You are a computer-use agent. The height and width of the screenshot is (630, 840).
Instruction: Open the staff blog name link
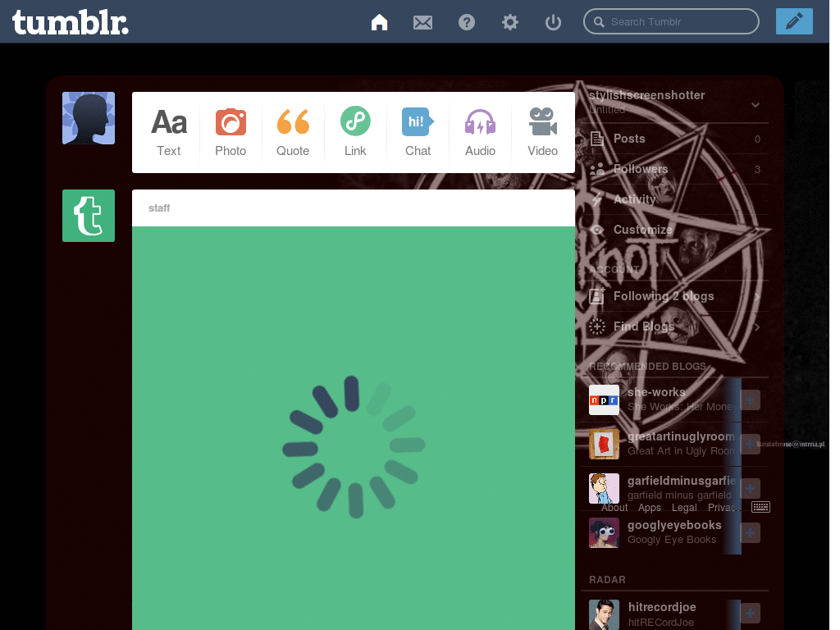pyautogui.click(x=159, y=208)
